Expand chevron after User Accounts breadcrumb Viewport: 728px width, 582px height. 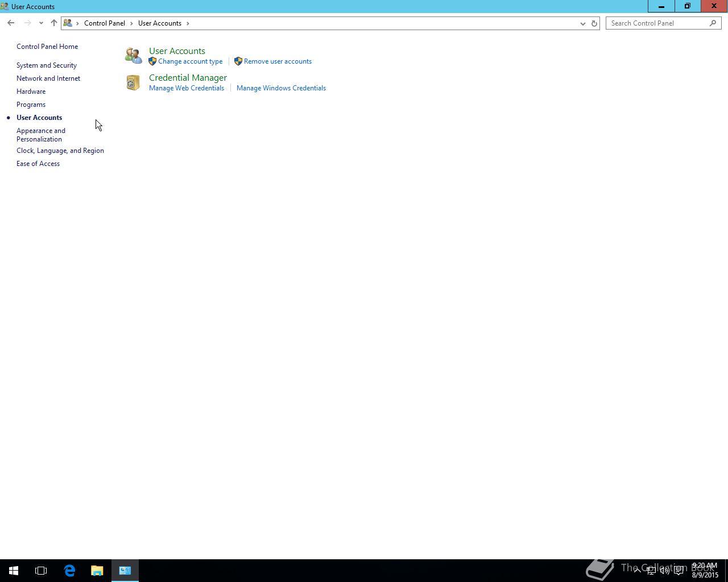click(x=188, y=23)
